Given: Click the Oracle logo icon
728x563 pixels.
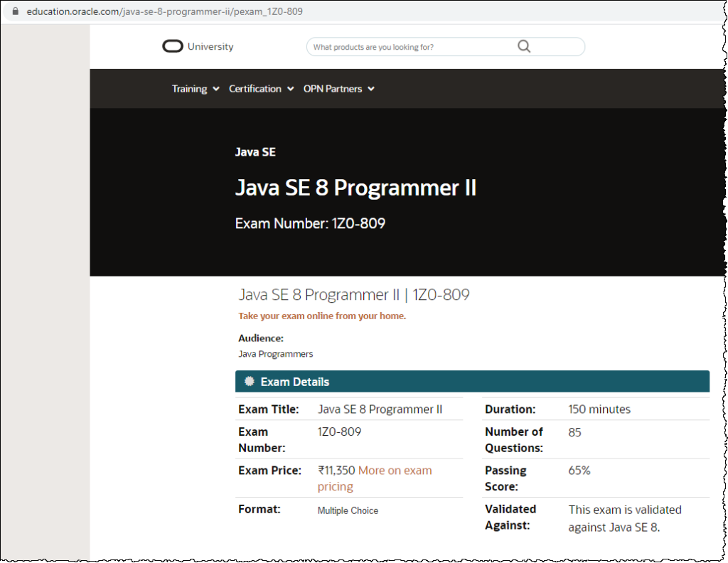Looking at the screenshot, I should (x=172, y=46).
